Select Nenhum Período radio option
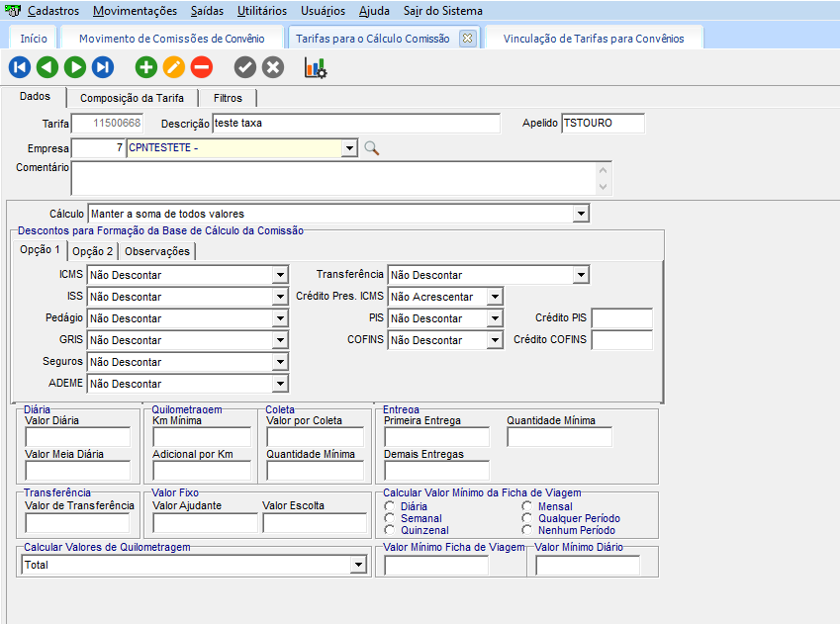Screen dimensions: 840x624 528,530
